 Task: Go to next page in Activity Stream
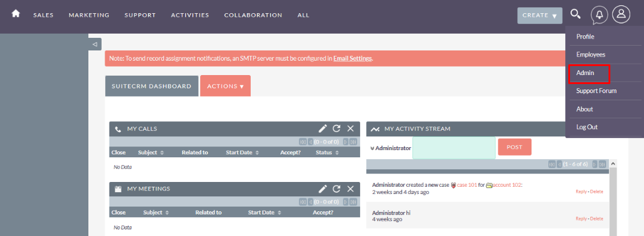pyautogui.click(x=594, y=164)
